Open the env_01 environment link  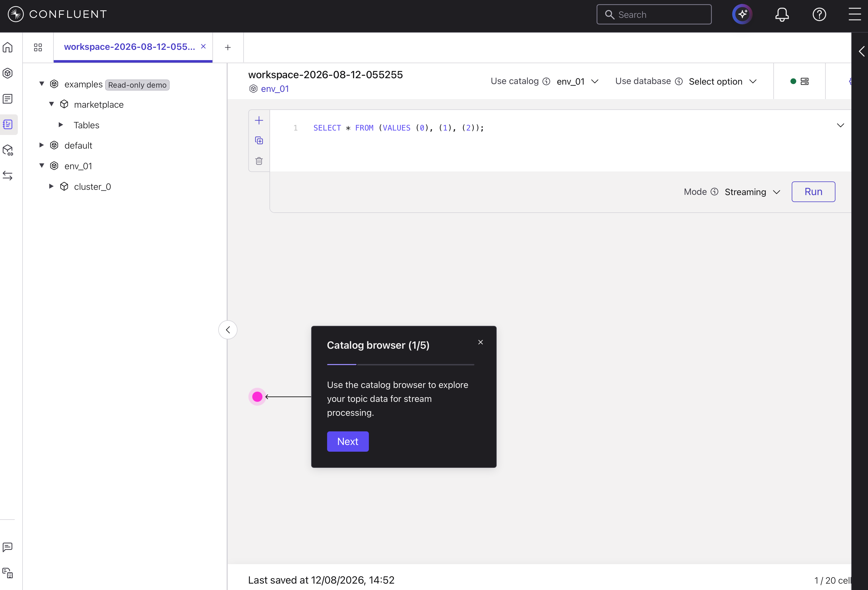click(x=274, y=89)
